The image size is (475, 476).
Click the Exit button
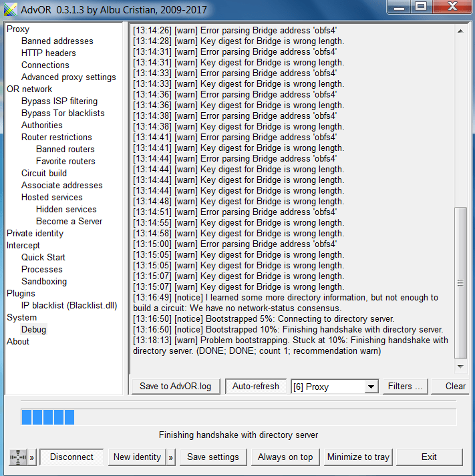[429, 457]
